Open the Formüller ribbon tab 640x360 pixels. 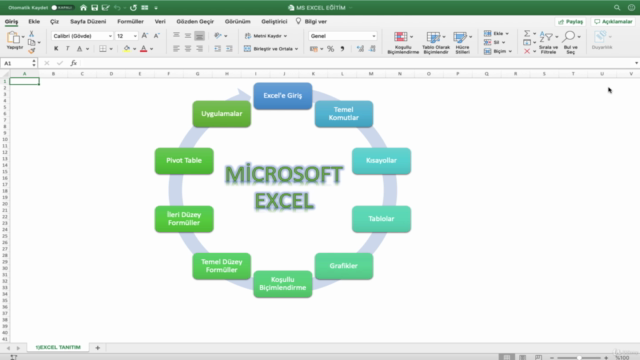point(130,21)
